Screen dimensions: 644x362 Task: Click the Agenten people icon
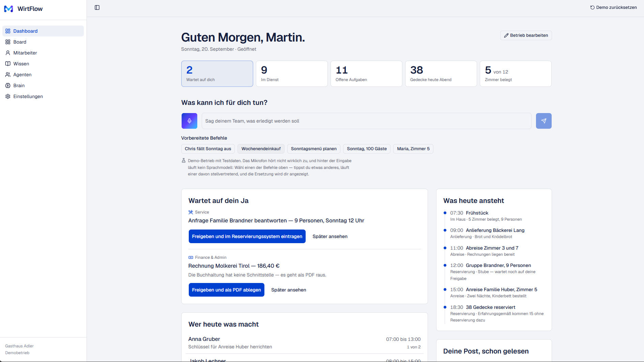pyautogui.click(x=8, y=75)
